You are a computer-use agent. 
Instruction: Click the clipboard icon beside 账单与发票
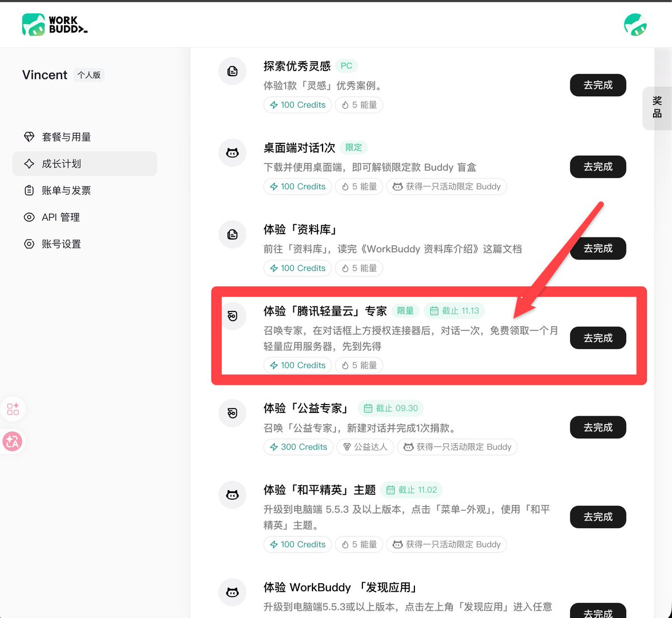tap(29, 190)
